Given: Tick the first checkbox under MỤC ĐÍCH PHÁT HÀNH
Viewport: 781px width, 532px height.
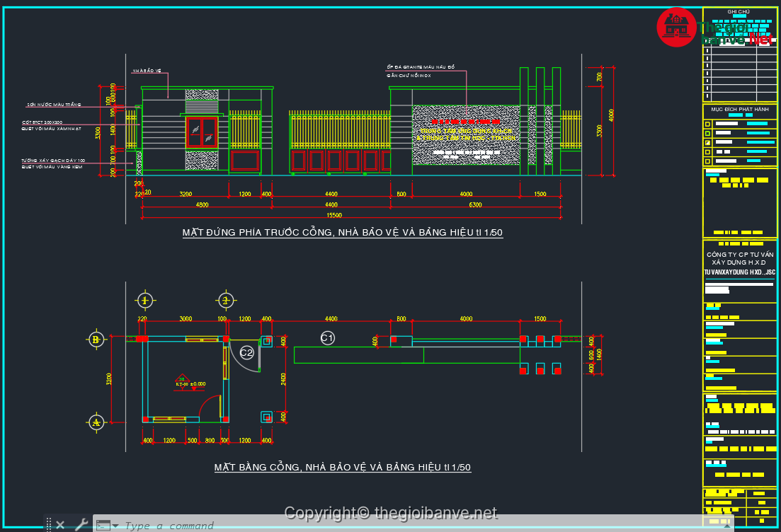Looking at the screenshot, I should tap(707, 124).
